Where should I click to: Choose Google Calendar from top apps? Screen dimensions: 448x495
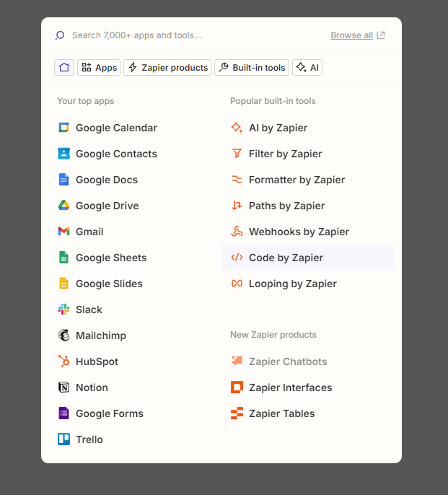click(116, 128)
